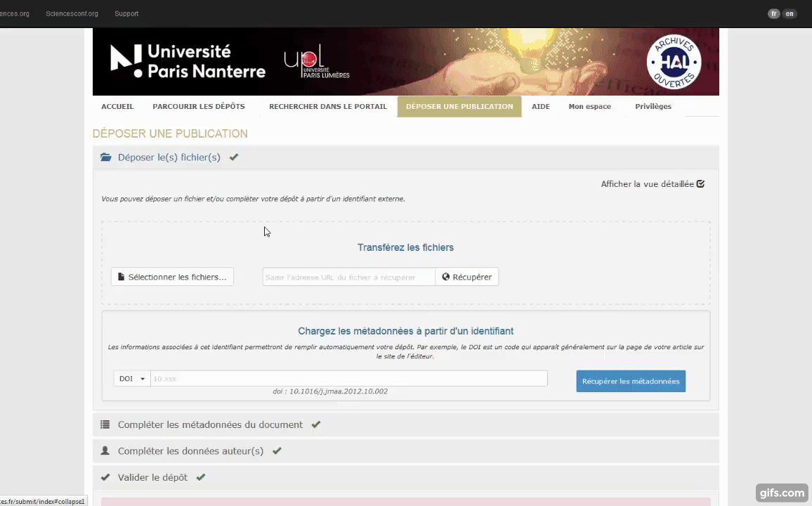Viewport: 812px width, 506px height.
Task: Open Rechercher dans le portail tab
Action: pos(328,106)
